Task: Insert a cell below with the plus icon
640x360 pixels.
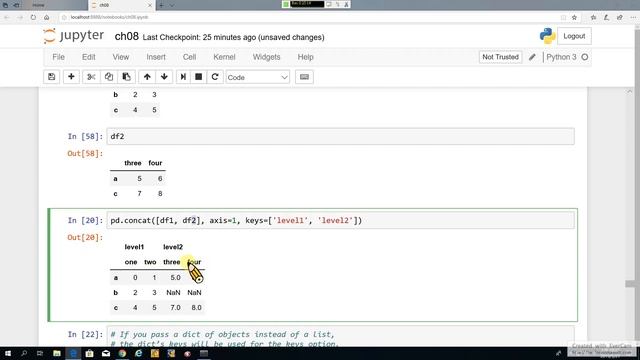Action: point(71,77)
